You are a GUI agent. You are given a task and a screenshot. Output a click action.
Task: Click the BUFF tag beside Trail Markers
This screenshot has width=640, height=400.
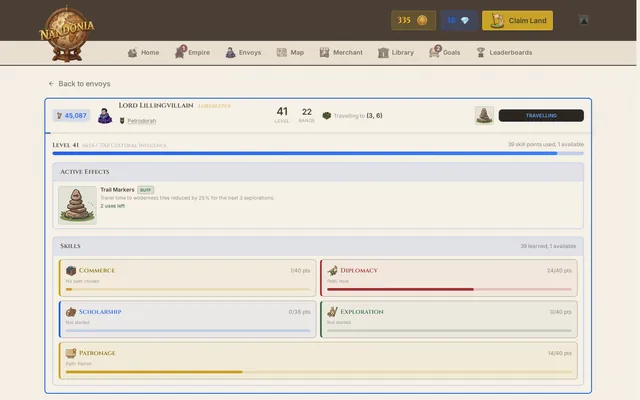click(146, 190)
